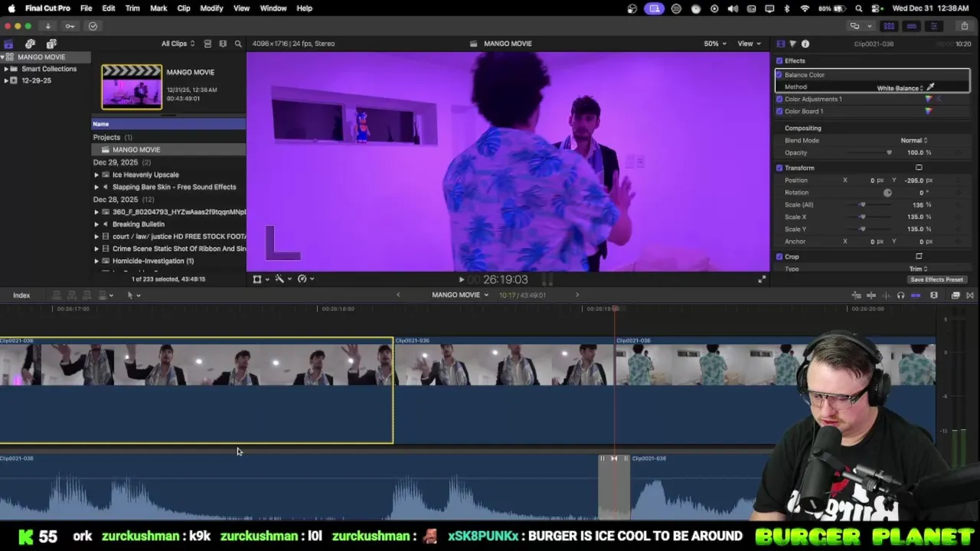Click the viewer play button
Screen dimensions: 980x551
click(461, 280)
